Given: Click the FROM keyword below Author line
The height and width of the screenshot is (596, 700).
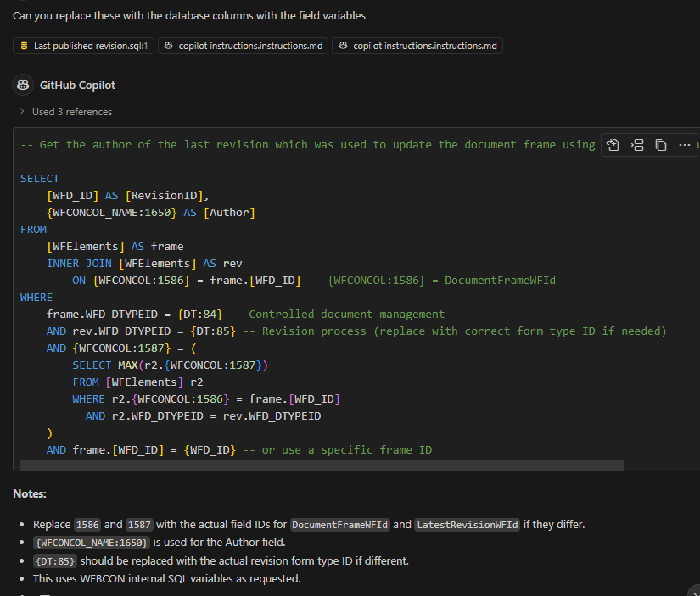Looking at the screenshot, I should coord(33,229).
